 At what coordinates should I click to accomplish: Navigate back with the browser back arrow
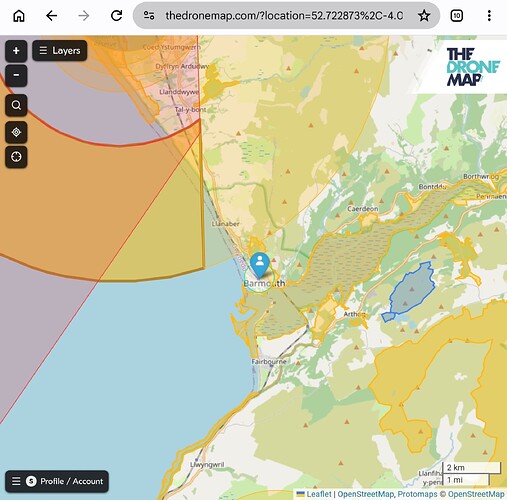coord(51,16)
